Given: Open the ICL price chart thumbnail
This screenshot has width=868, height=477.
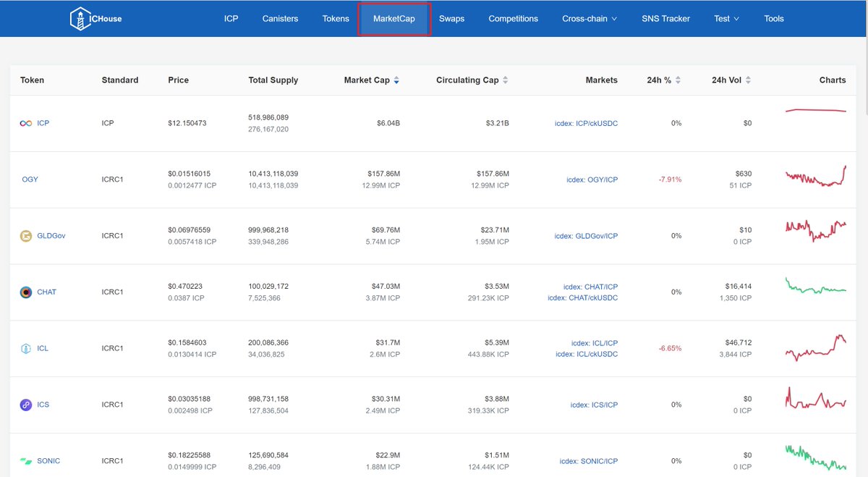Looking at the screenshot, I should [x=816, y=347].
